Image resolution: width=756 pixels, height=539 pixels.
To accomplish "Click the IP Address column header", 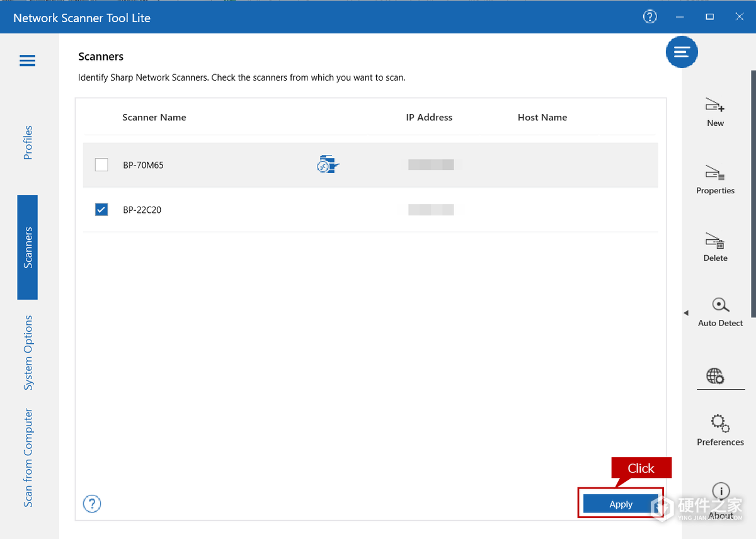I will pos(429,117).
